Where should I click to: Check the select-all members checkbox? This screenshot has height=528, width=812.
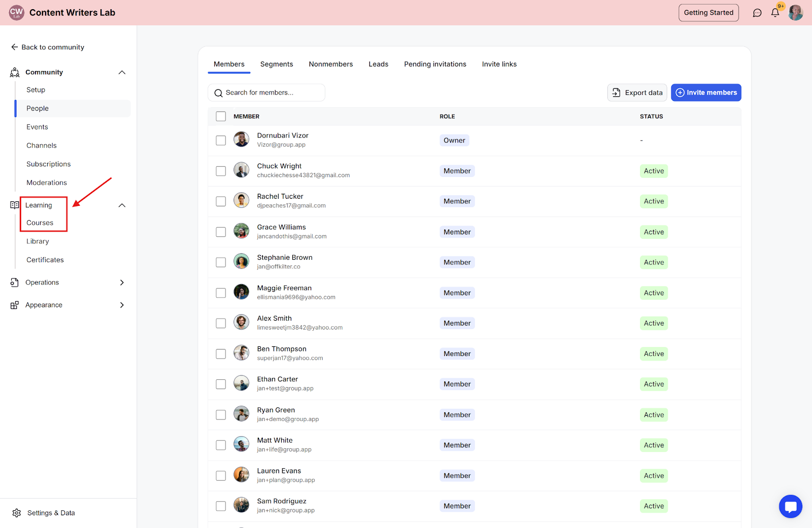[x=221, y=116]
